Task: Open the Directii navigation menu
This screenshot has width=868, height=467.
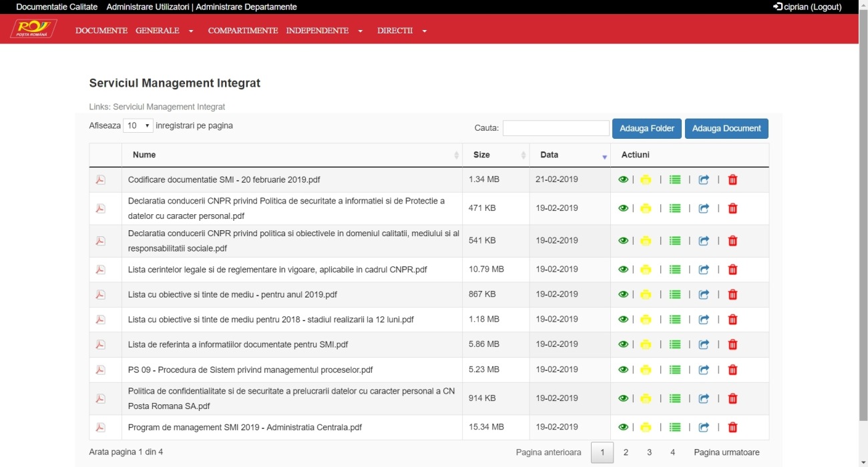Action: (401, 31)
